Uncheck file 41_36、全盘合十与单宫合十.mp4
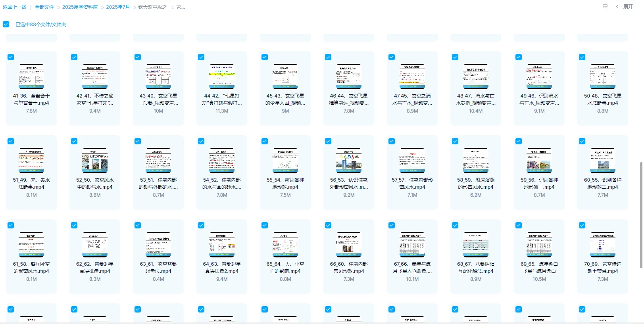 (11, 57)
